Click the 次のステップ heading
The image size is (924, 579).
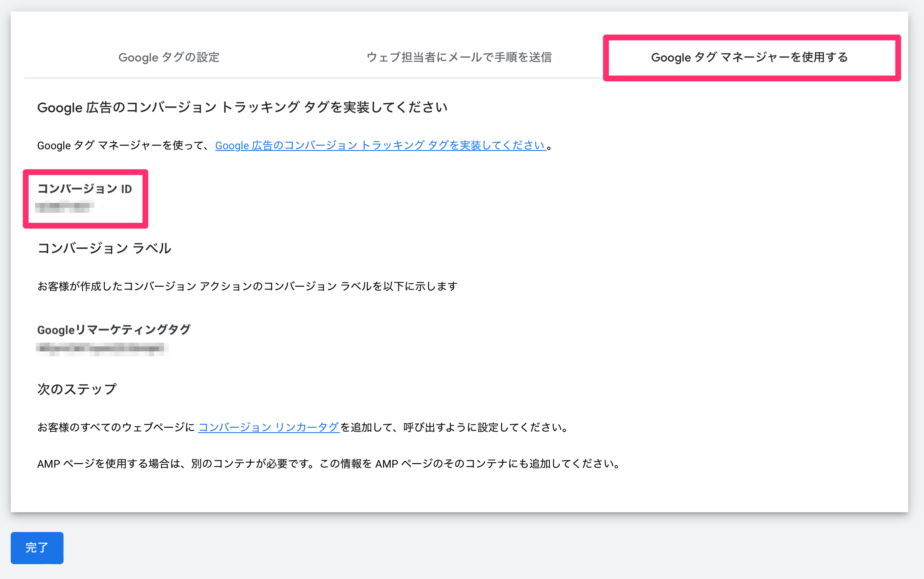[x=77, y=389]
